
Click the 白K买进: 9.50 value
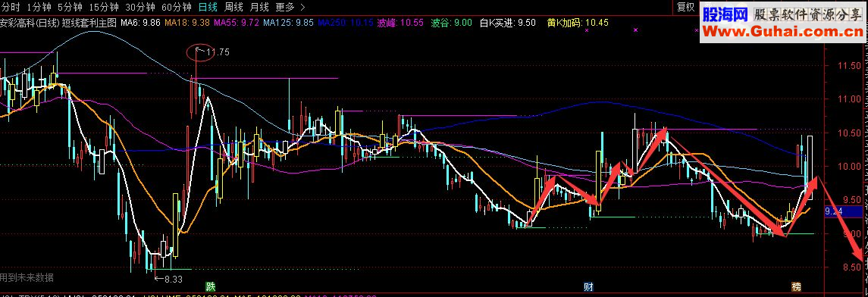(508, 23)
